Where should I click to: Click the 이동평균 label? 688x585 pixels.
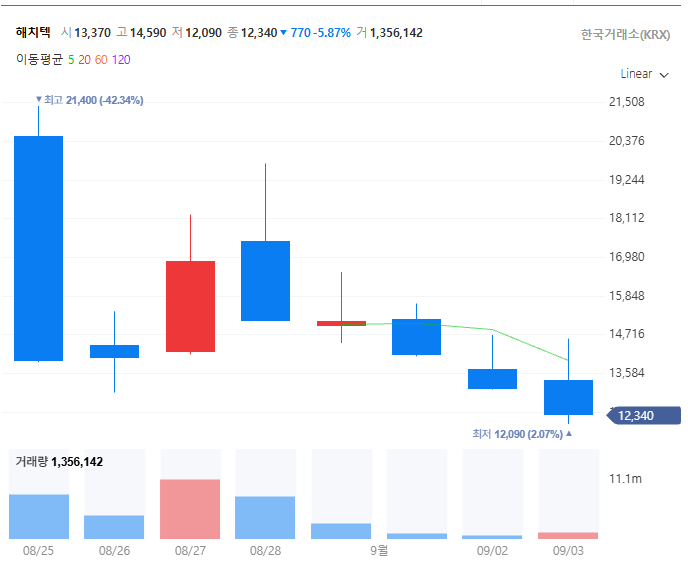39,59
